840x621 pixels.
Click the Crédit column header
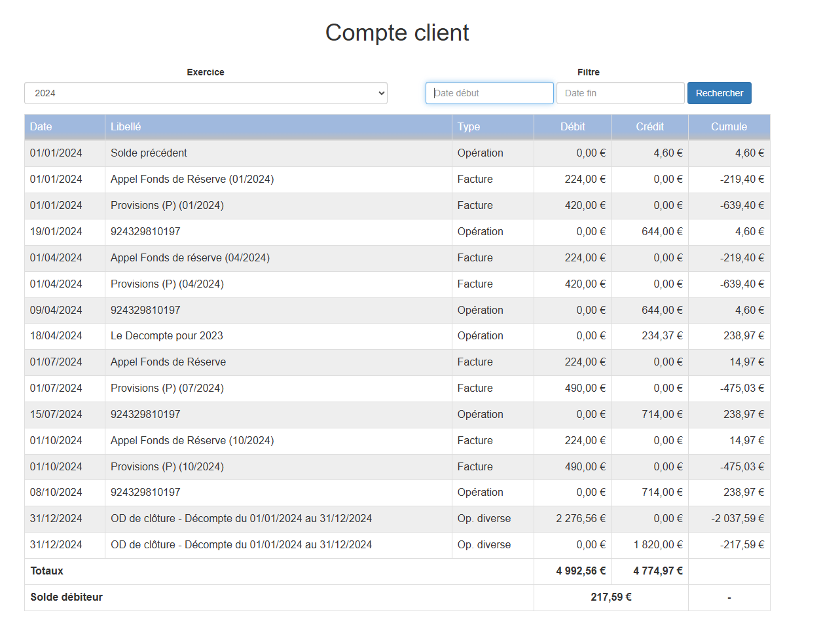[649, 127]
